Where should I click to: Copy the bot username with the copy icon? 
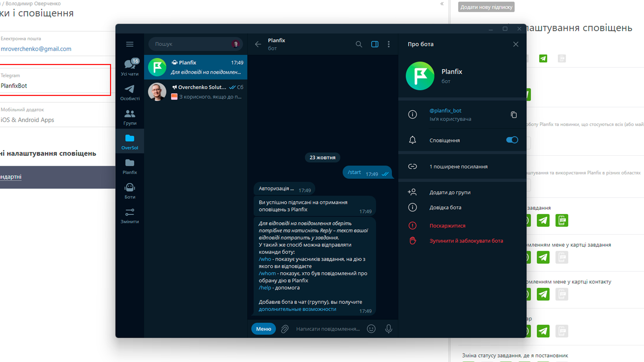pos(514,115)
